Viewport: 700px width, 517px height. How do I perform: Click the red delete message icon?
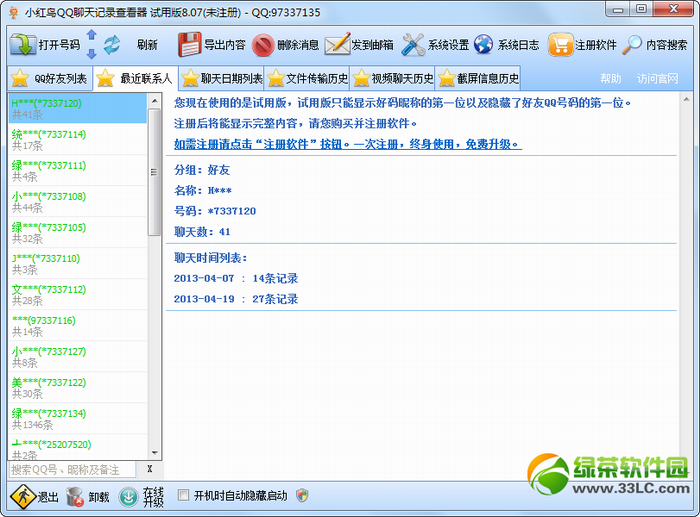tap(263, 45)
